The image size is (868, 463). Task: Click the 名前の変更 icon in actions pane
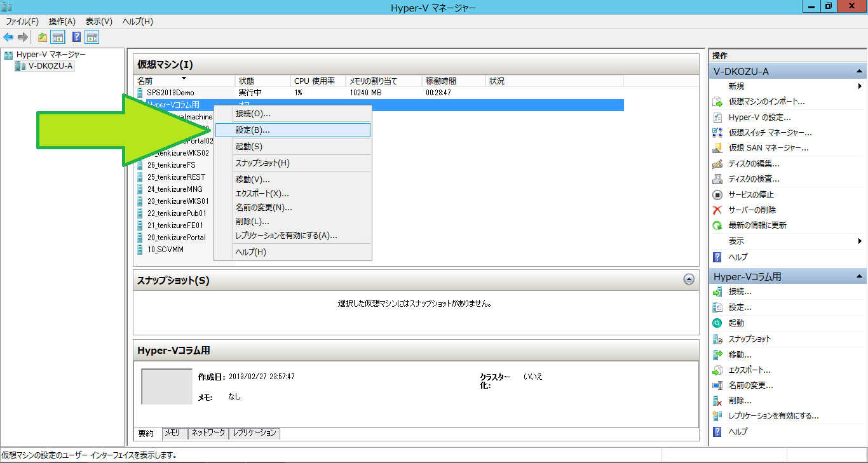(x=717, y=386)
